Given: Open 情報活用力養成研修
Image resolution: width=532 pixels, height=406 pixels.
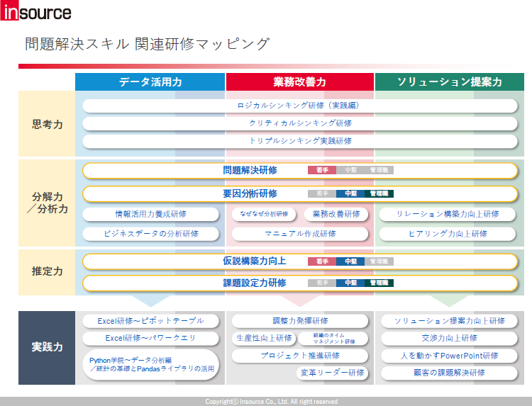Looking at the screenshot, I should click(150, 214).
